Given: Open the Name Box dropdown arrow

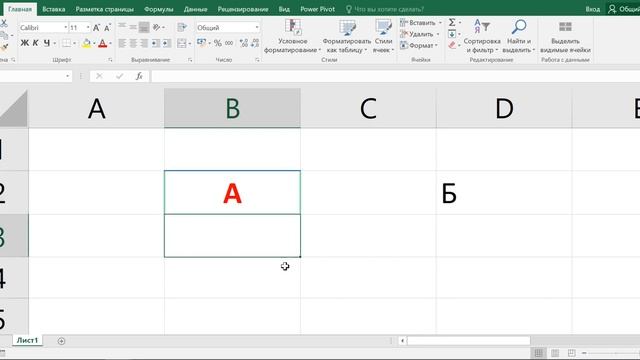Looking at the screenshot, I should point(67,76).
